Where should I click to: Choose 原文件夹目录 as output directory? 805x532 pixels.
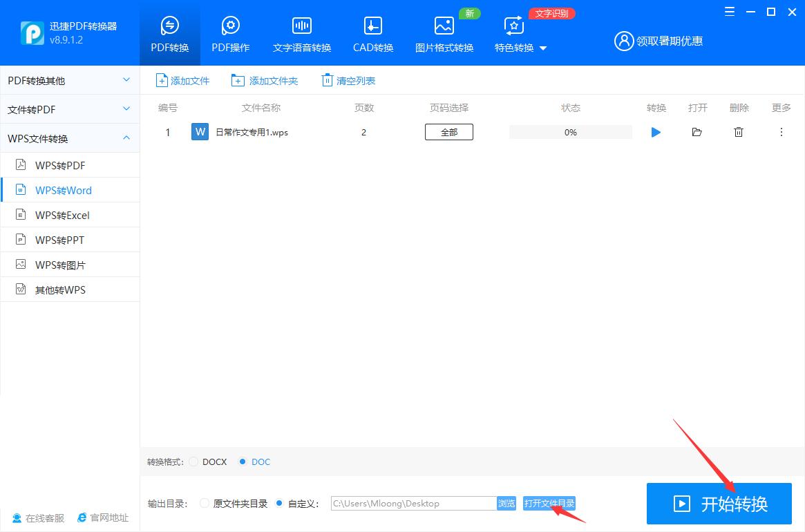(204, 504)
